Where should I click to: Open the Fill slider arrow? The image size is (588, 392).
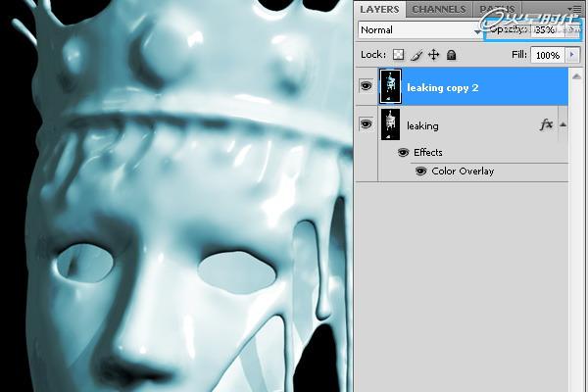pos(572,56)
